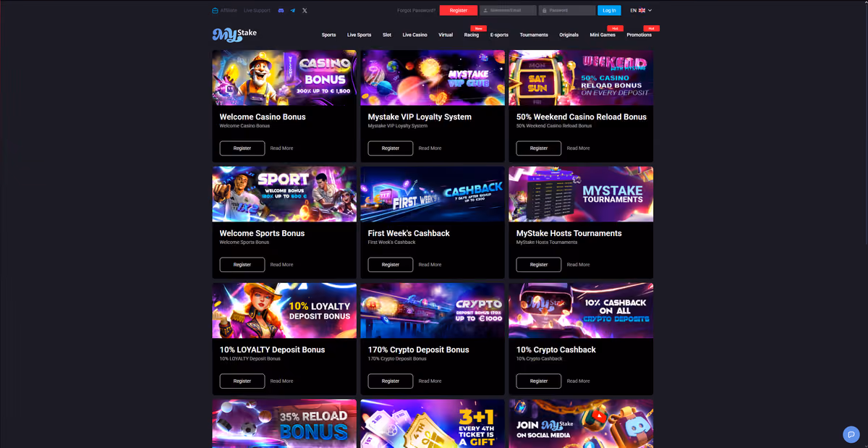The image size is (868, 448).
Task: Click the Crypto Deposit Bonus banner image
Action: 433,310
